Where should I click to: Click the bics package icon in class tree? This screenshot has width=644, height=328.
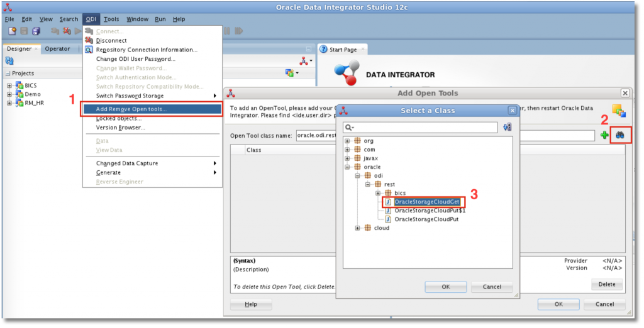tap(388, 193)
